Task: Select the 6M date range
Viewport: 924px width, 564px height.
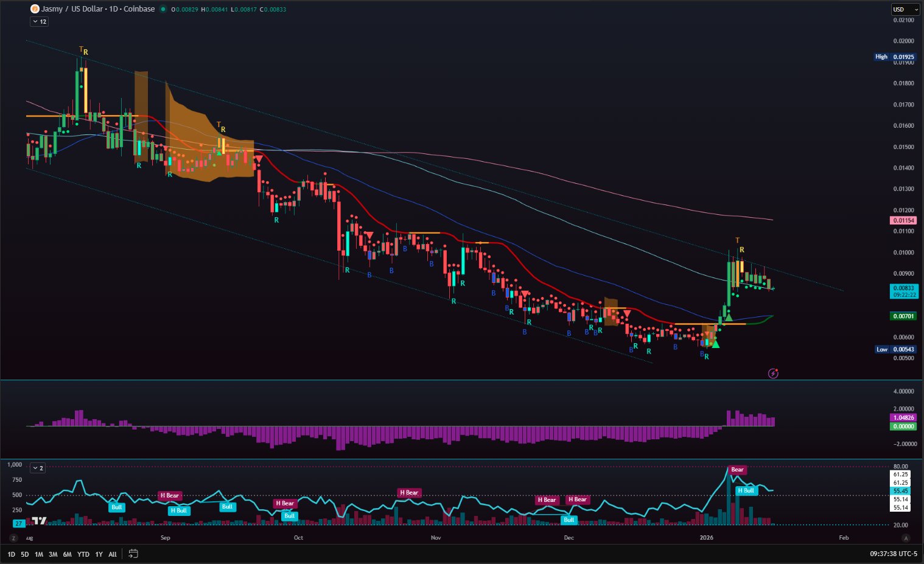Action: 67,554
